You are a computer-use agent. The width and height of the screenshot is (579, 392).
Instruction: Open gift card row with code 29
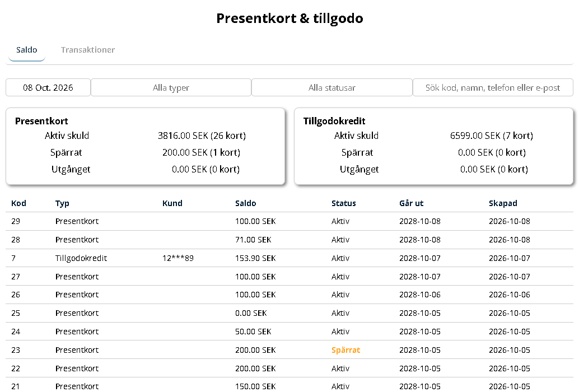[x=289, y=221]
